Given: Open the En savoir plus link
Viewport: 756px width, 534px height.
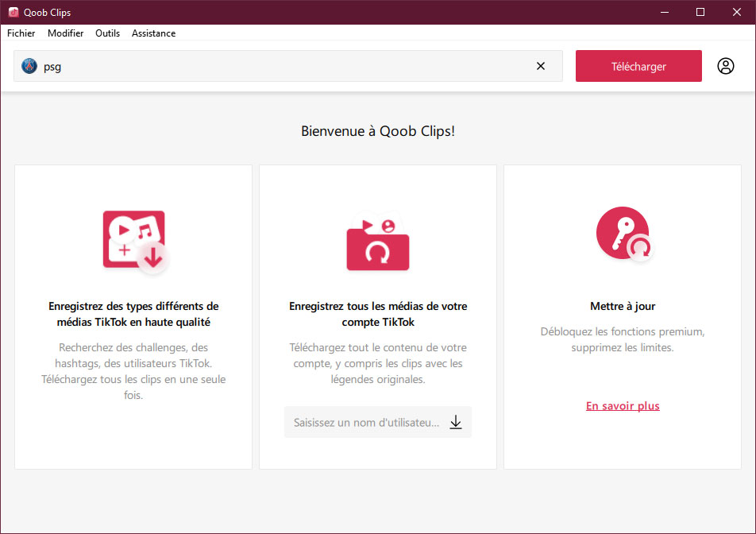Looking at the screenshot, I should click(x=623, y=406).
